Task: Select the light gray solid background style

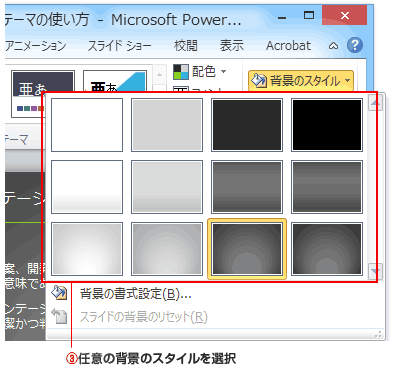Action: 167,125
